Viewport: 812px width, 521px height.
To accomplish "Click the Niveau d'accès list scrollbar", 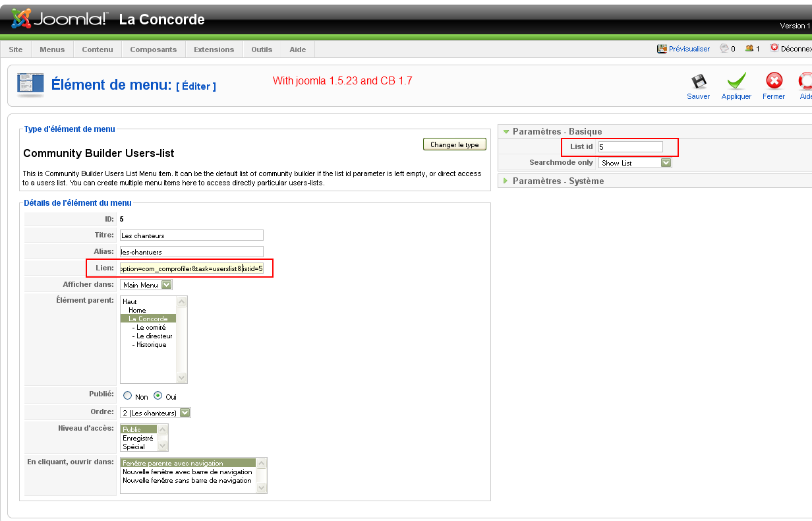I will (x=163, y=438).
